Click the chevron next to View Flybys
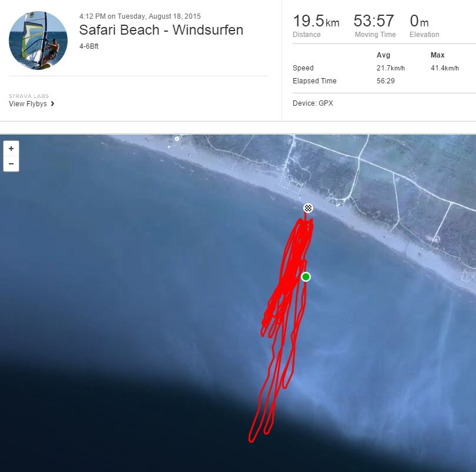 coord(52,104)
